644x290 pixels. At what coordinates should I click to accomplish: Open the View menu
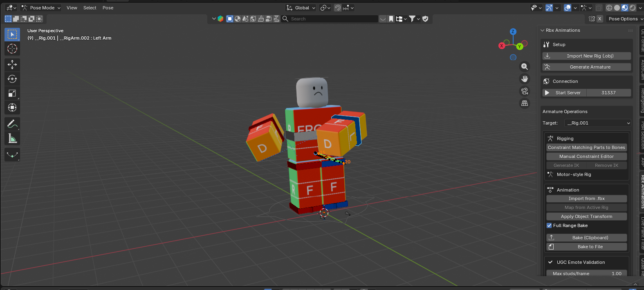pos(72,8)
